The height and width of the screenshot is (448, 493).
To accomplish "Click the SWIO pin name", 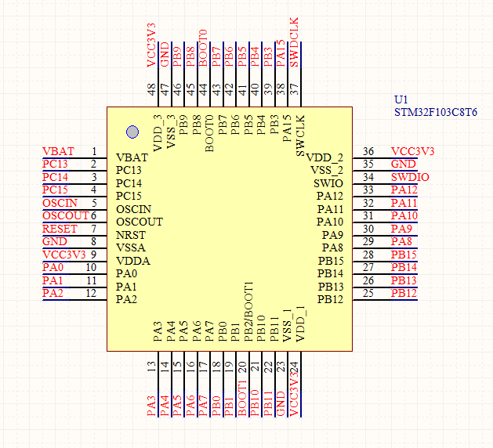I will pos(328,183).
